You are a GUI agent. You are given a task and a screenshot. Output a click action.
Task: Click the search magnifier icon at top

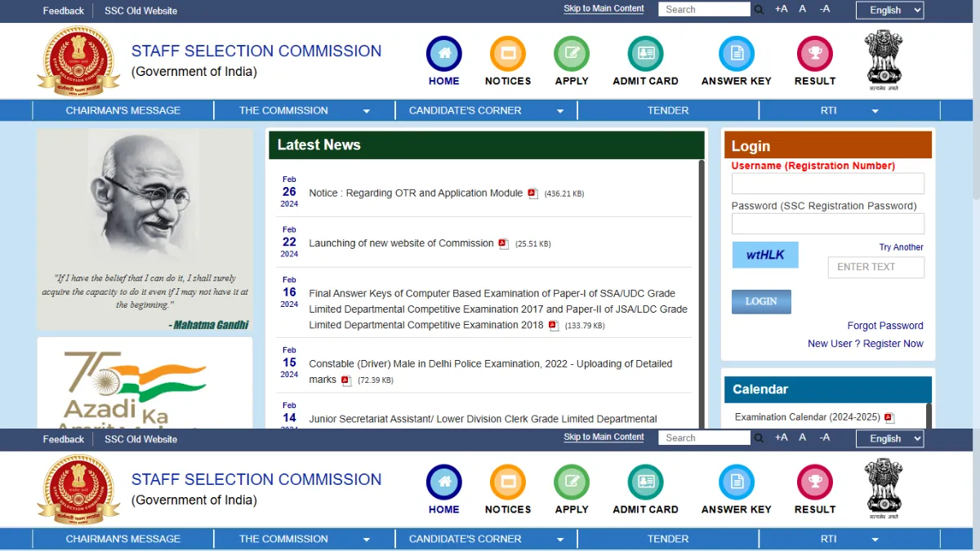pyautogui.click(x=759, y=10)
